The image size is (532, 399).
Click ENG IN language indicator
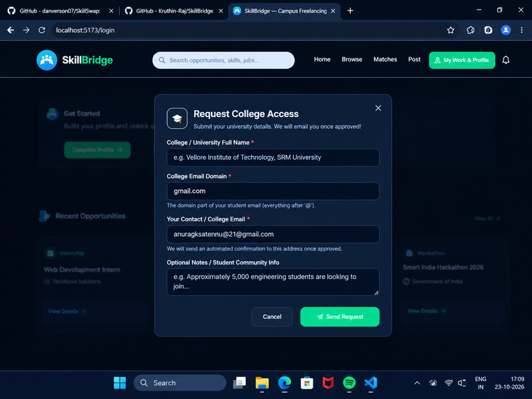tap(480, 383)
